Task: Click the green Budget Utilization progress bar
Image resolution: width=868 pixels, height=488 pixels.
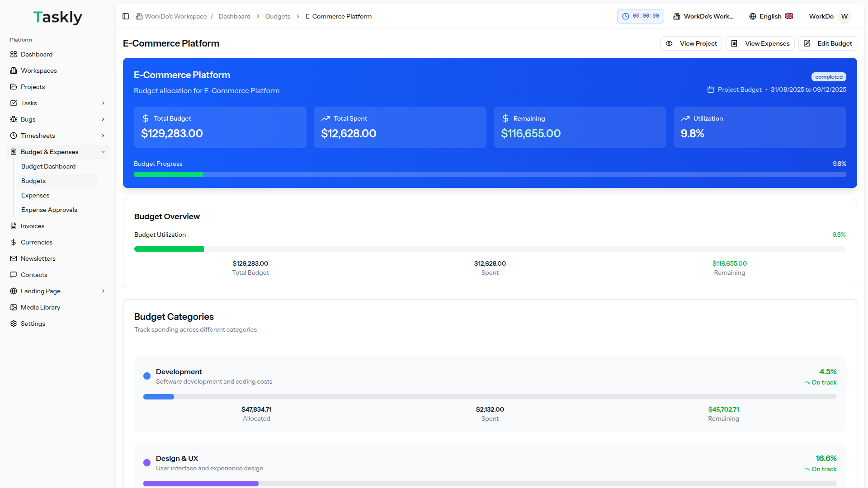Action: (169, 249)
